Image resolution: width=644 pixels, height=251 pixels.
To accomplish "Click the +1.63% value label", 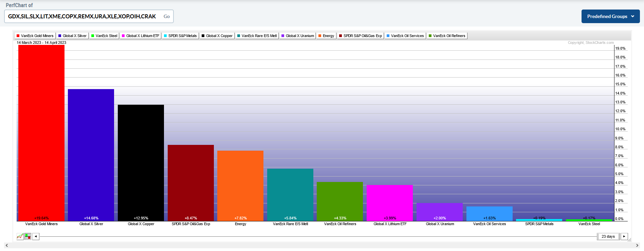I will pos(490,218).
